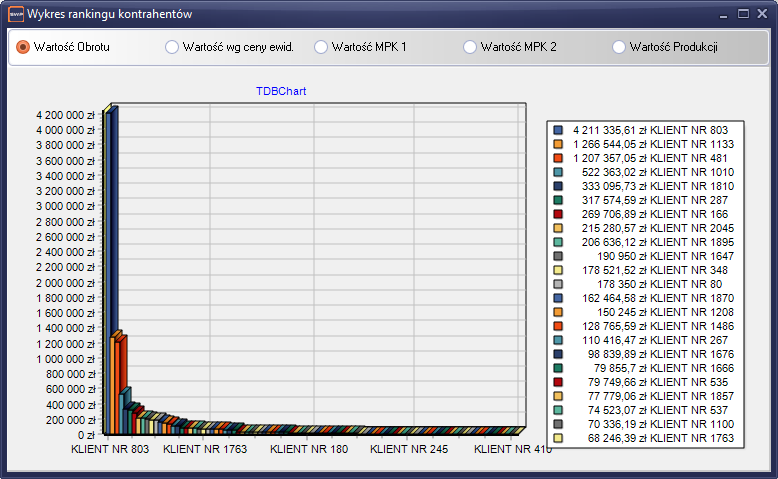Click the KLIENT NR 245 axis label
This screenshot has width=778, height=479.
point(409,450)
